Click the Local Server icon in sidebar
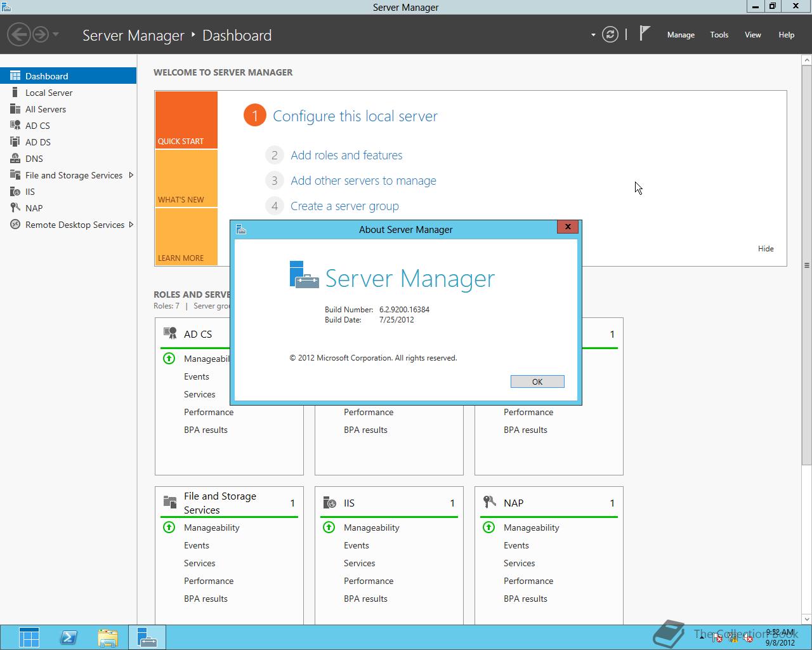This screenshot has width=812, height=650. click(x=15, y=92)
